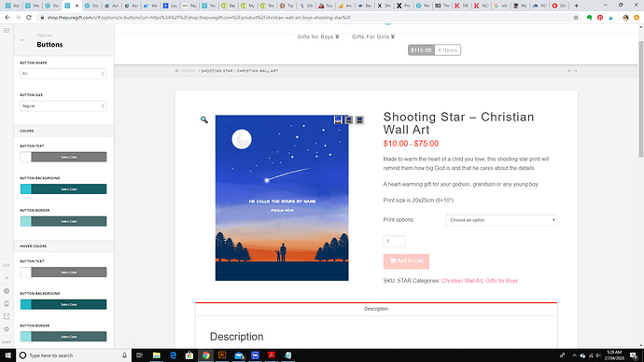This screenshot has height=362, width=644.
Task: Open Adobe Acrobat from taskbar
Action: point(272,355)
